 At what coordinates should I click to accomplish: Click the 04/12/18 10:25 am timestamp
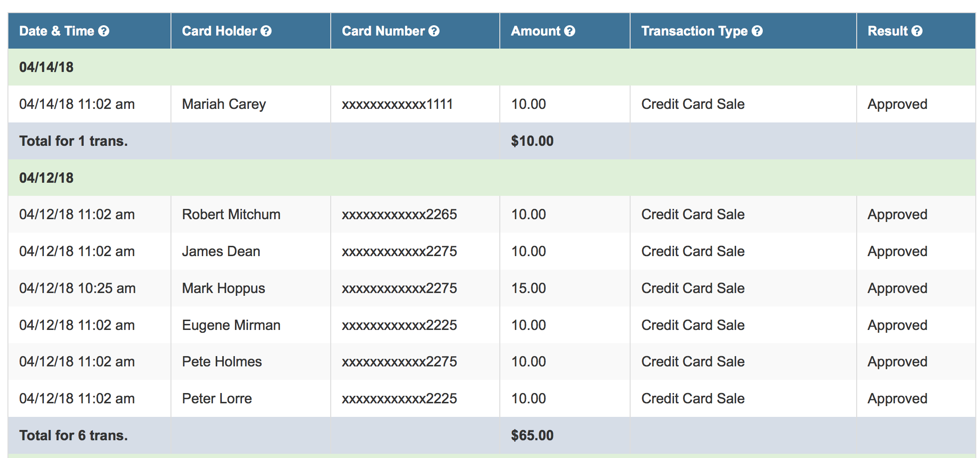(x=77, y=288)
